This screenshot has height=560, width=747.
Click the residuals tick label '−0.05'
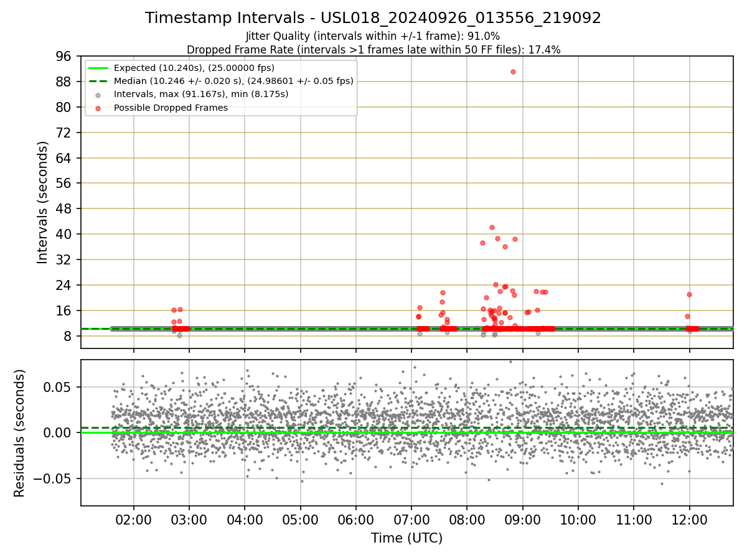click(x=53, y=479)
